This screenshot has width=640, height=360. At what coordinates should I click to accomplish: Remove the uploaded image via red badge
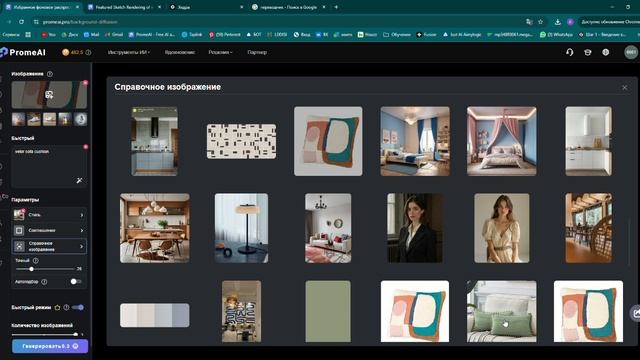(x=85, y=82)
